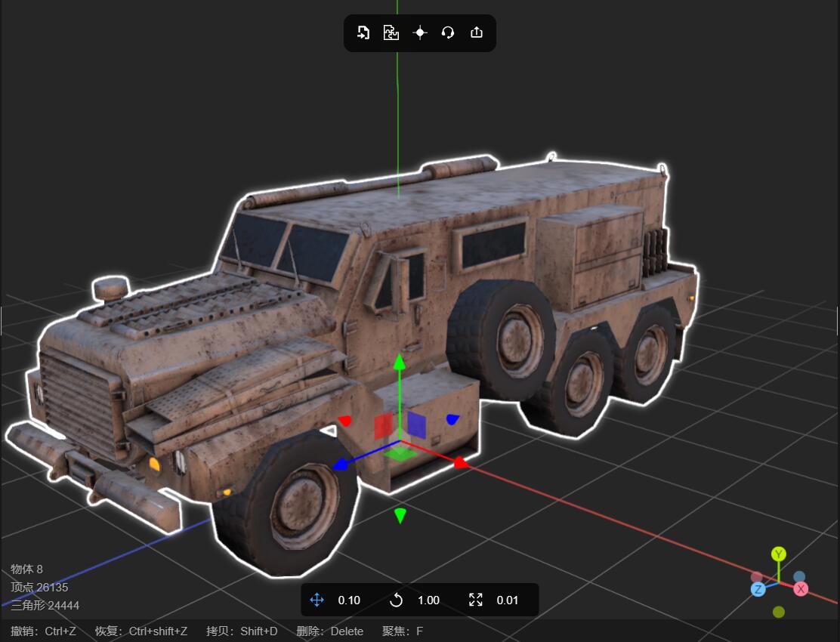Click the redo hint 恢复: Ctrl+shift+Z
The width and height of the screenshot is (840, 642).
[x=141, y=631]
